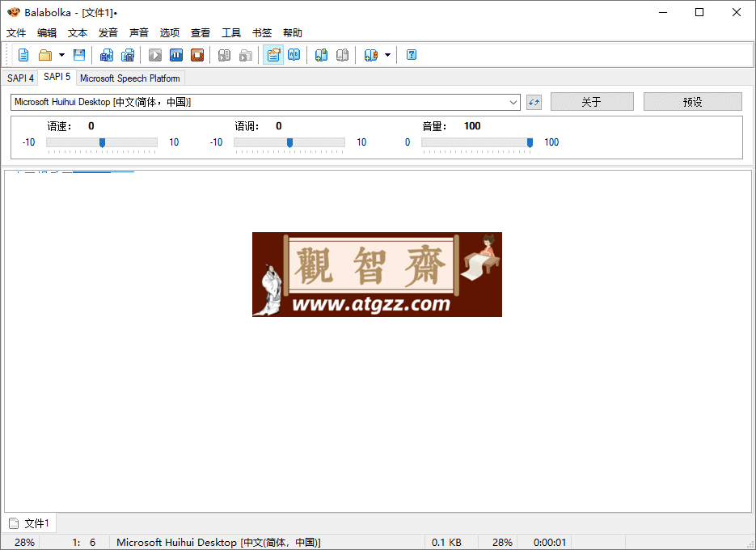Open the 编辑 menu
Screen dimensions: 756x550
click(47, 33)
